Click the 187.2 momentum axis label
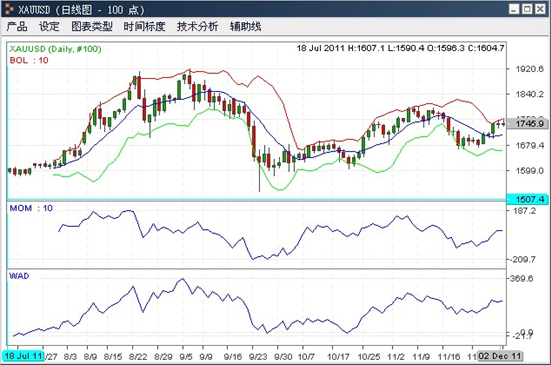 point(524,211)
